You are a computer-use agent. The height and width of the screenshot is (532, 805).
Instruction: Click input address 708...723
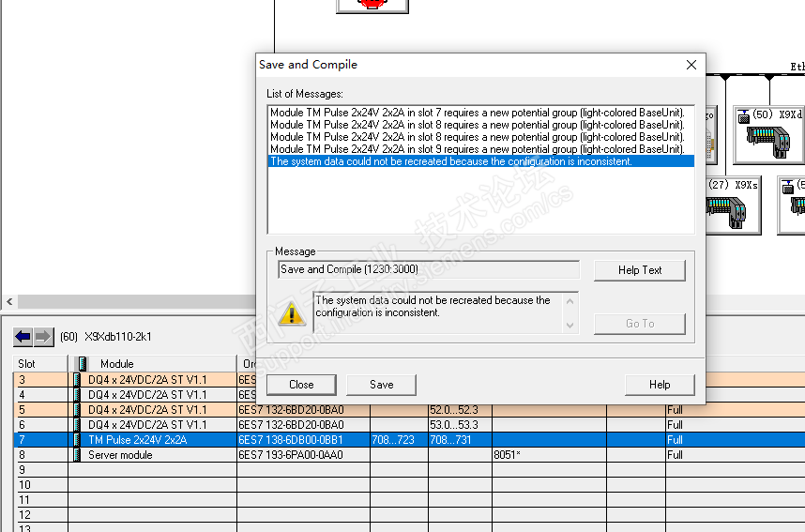pyautogui.click(x=393, y=439)
